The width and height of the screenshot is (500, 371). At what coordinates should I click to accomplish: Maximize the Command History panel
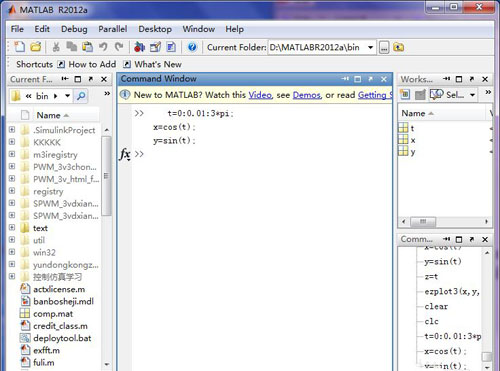459,239
